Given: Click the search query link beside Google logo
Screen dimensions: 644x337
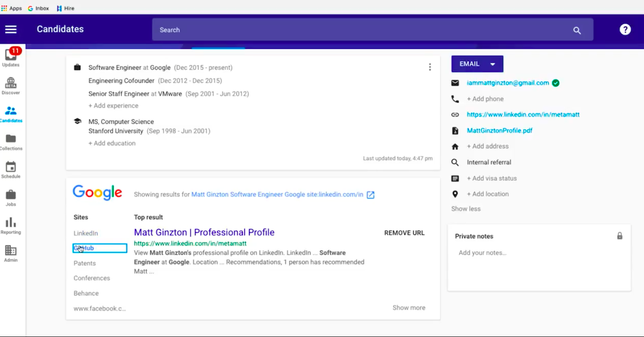Looking at the screenshot, I should tap(277, 195).
